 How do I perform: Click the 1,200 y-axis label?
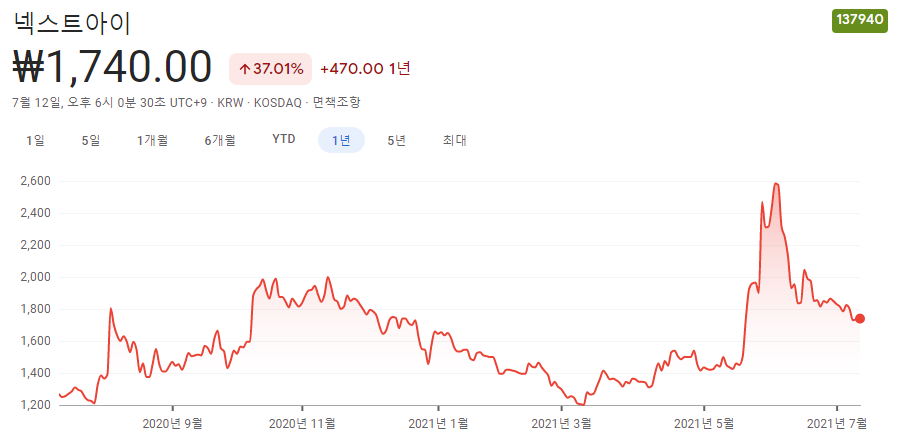tap(37, 406)
